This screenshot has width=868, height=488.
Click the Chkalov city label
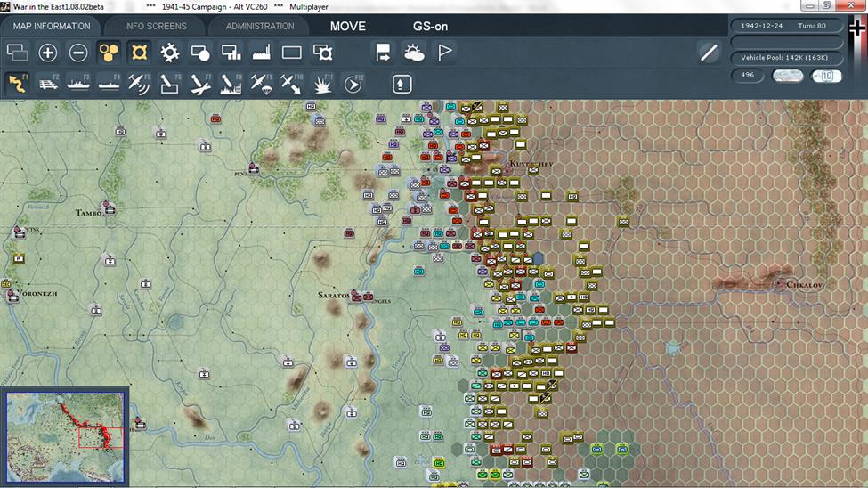click(x=804, y=285)
